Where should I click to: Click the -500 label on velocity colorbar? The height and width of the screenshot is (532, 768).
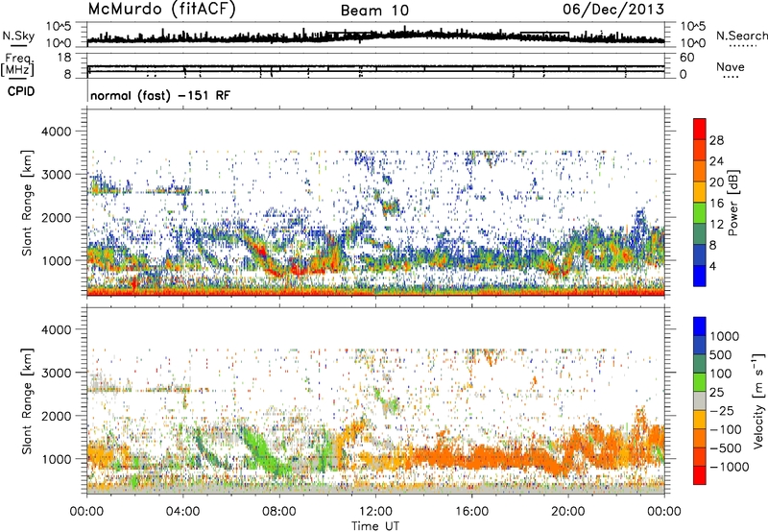(x=726, y=447)
